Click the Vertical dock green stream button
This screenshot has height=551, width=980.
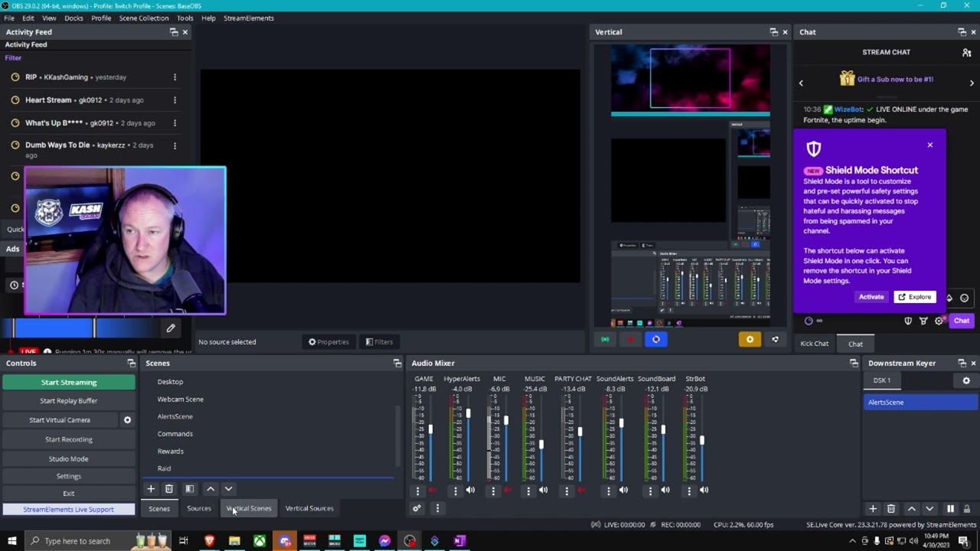[x=605, y=340]
